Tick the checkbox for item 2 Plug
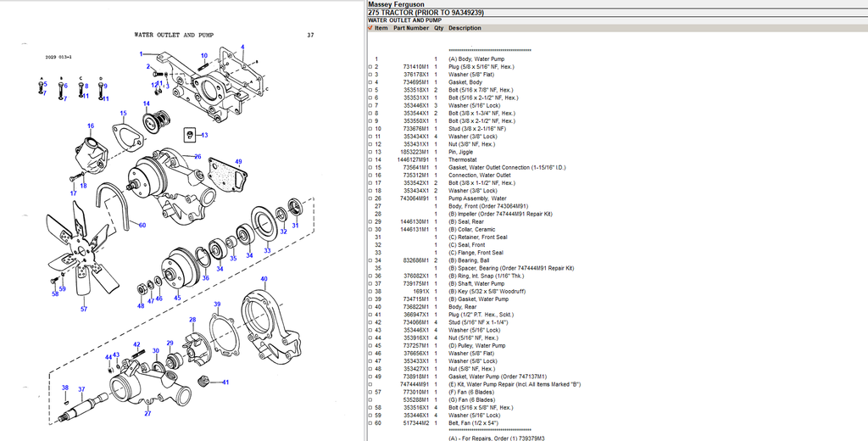 (370, 67)
